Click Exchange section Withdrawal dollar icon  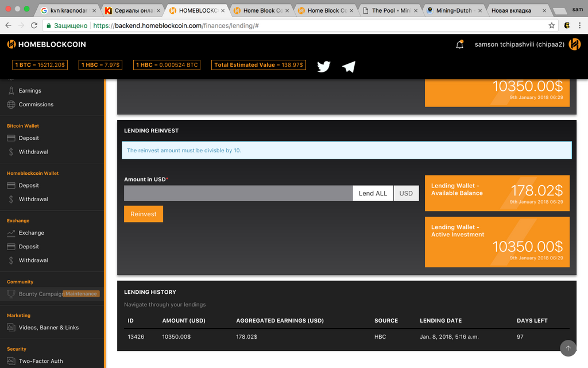tap(11, 260)
